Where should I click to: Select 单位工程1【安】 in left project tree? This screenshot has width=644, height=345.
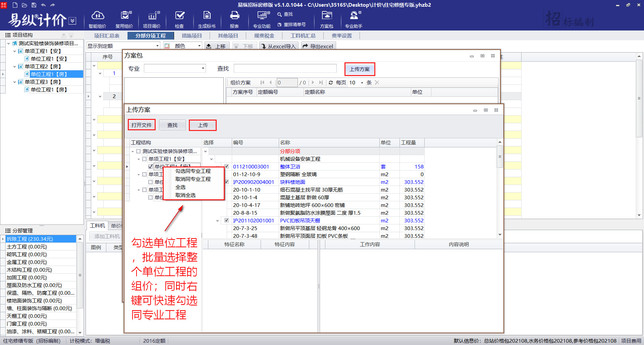pyautogui.click(x=49, y=59)
